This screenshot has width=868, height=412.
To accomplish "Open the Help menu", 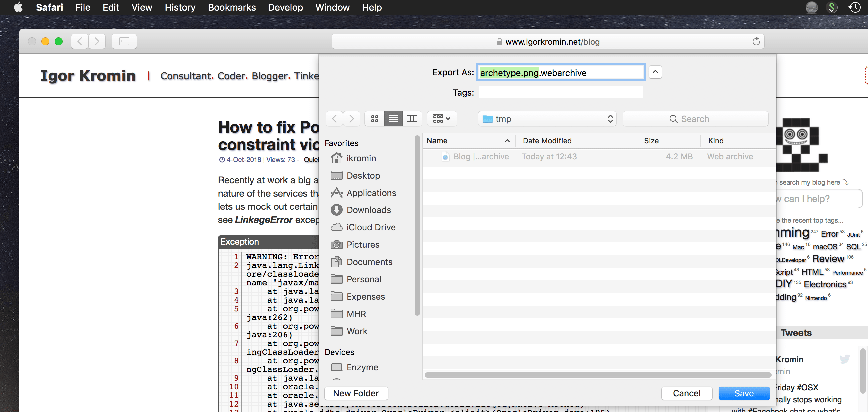I will (372, 7).
